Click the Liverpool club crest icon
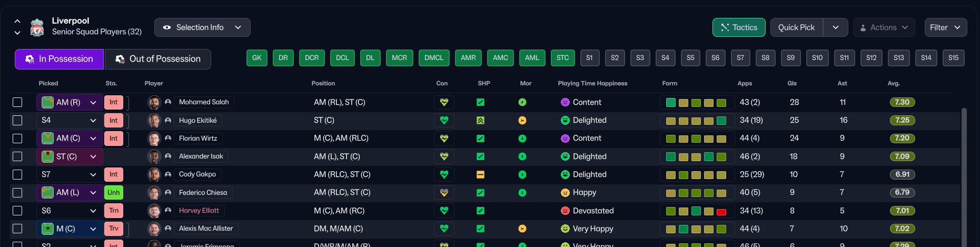Image resolution: width=980 pixels, height=247 pixels. tap(37, 27)
